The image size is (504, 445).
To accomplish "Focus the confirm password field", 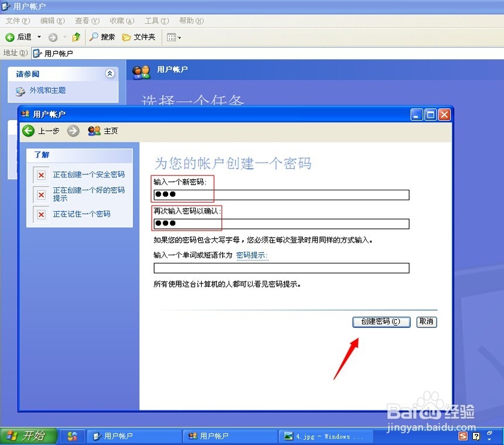I will pos(281,224).
